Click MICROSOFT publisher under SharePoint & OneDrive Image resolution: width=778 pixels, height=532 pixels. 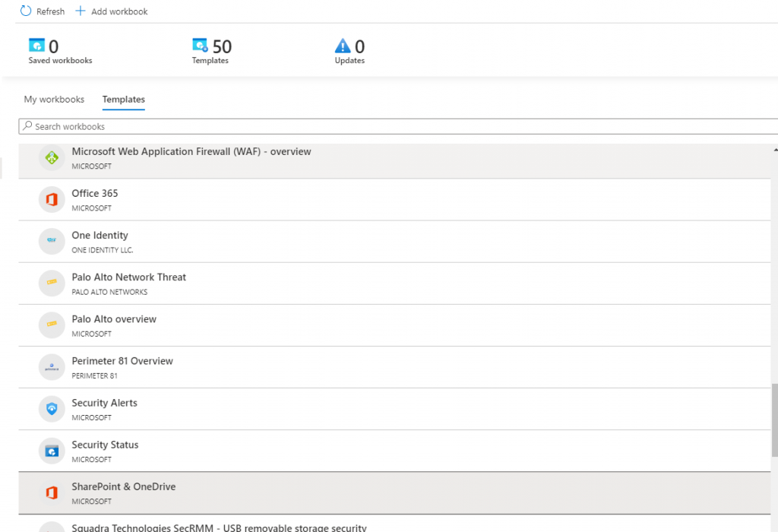pos(92,502)
